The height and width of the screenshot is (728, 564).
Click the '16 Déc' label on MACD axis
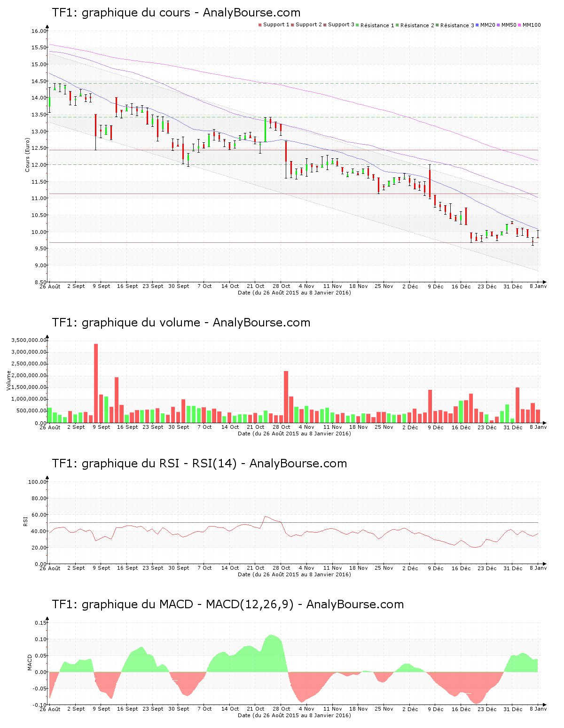[x=461, y=709]
